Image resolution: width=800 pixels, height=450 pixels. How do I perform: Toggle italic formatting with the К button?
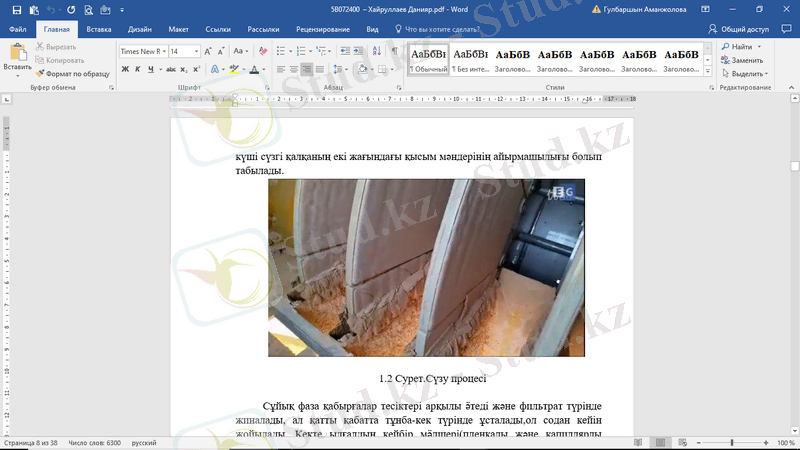138,69
